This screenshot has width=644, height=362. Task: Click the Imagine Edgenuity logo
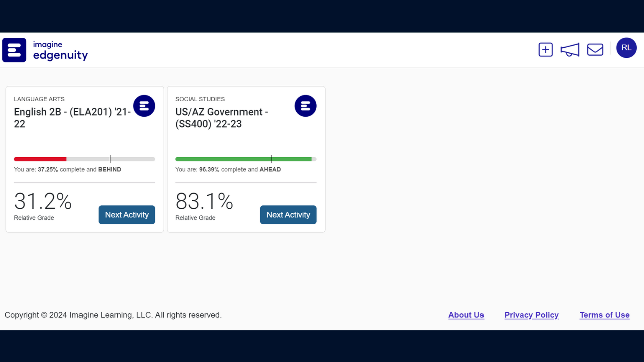(x=14, y=50)
